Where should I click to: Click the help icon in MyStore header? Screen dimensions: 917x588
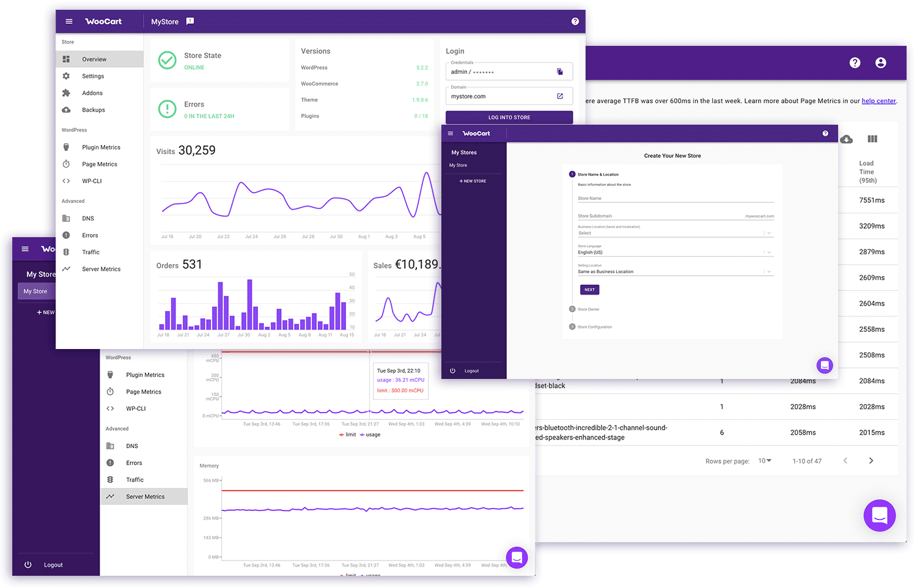(x=575, y=21)
